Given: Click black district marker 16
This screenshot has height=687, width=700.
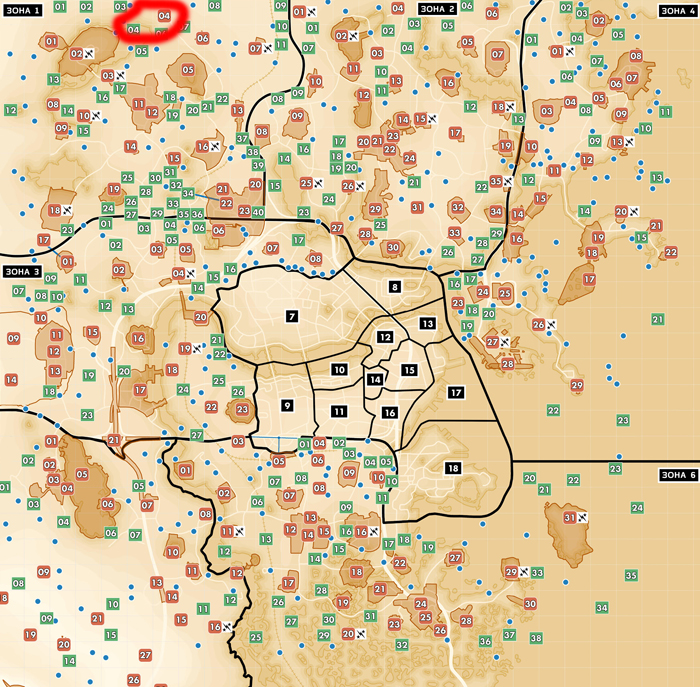Looking at the screenshot, I should (x=389, y=412).
